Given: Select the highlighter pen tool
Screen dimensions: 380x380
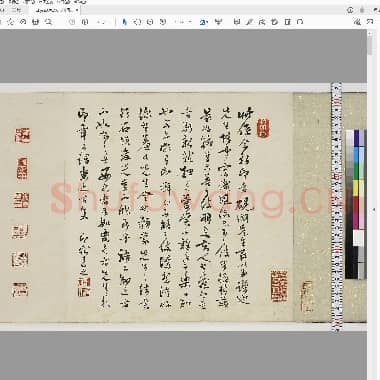Looking at the screenshot, I should 249,22.
